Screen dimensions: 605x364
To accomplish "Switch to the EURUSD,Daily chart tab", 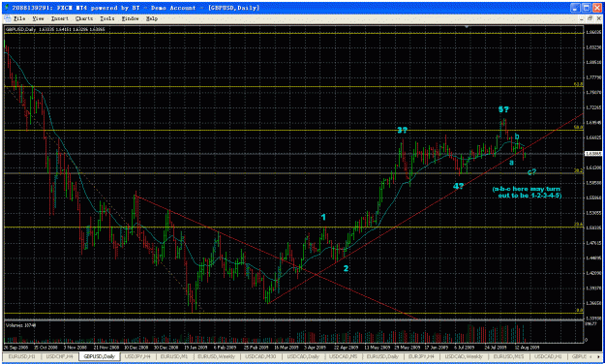I will click(x=382, y=356).
